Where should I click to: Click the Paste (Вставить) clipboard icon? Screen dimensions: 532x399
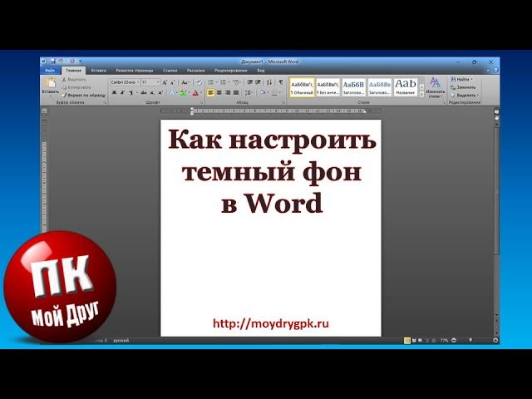[50, 82]
